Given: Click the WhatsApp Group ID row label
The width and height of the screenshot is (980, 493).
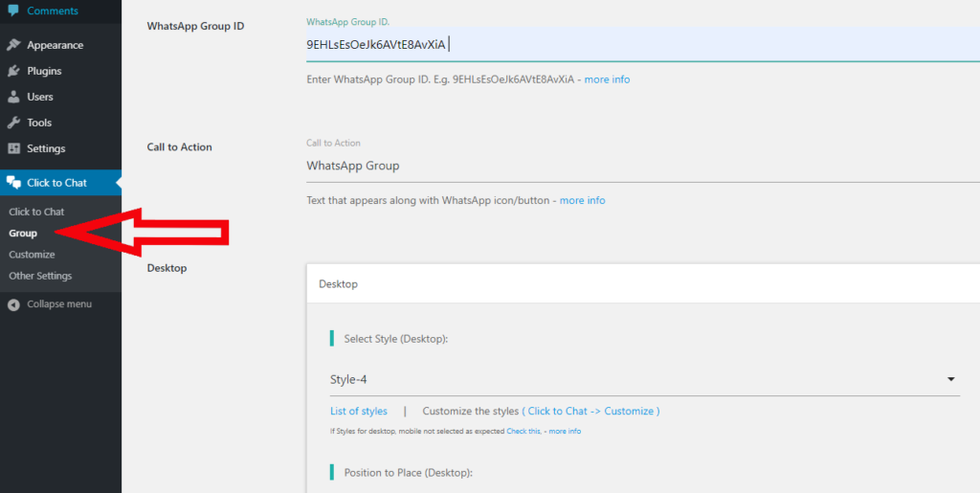Looking at the screenshot, I should 195,26.
